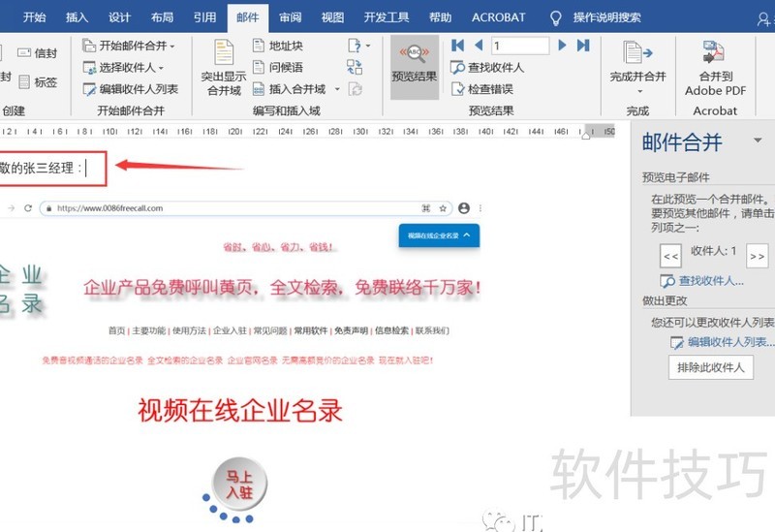The width and height of the screenshot is (775, 532).
Task: Open the Rules dropdown icon
Action: pos(358,46)
